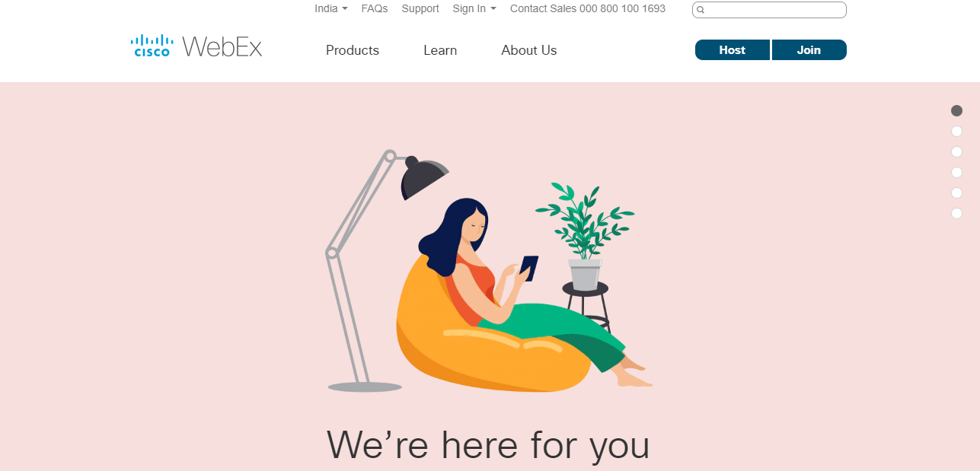Screen dimensions: 980x471
Task: Open the Learn menu
Action: [x=440, y=50]
